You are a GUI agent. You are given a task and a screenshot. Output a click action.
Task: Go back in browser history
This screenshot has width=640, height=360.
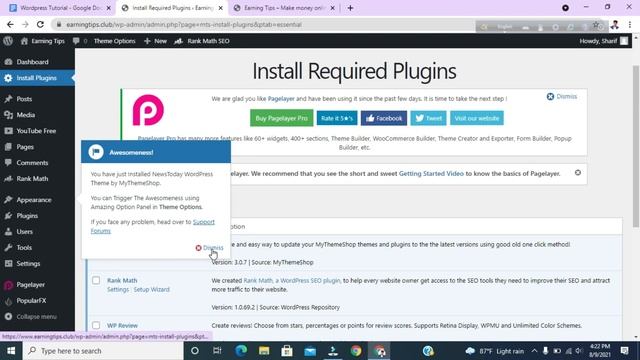[x=10, y=24]
